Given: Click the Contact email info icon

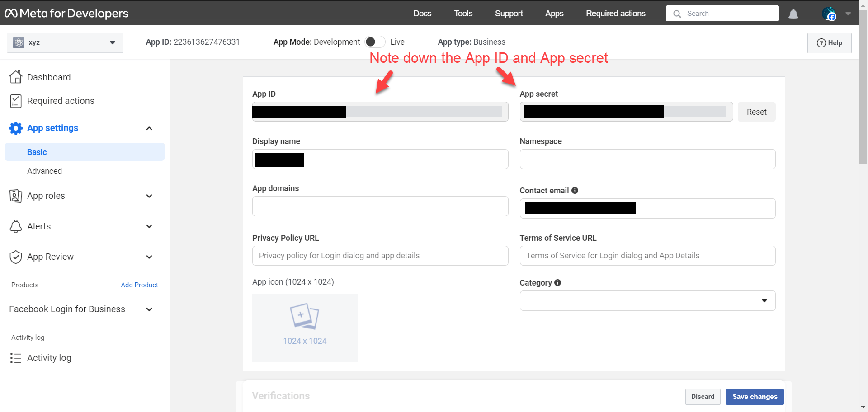Looking at the screenshot, I should [575, 191].
